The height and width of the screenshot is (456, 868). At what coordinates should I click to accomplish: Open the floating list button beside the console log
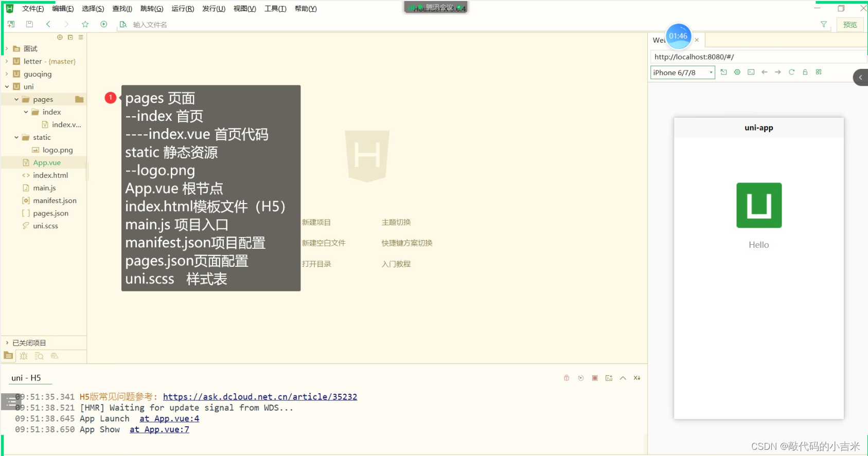10,402
